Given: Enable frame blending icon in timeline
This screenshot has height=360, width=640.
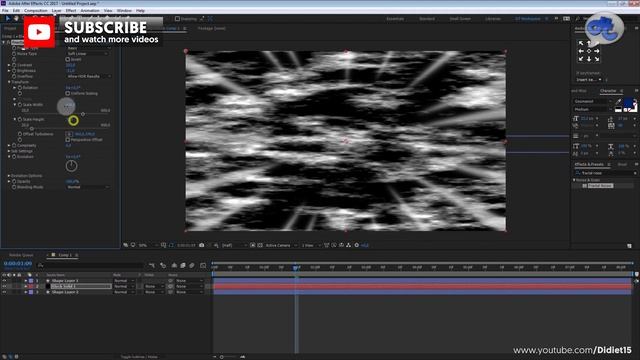Looking at the screenshot, I should 183,266.
